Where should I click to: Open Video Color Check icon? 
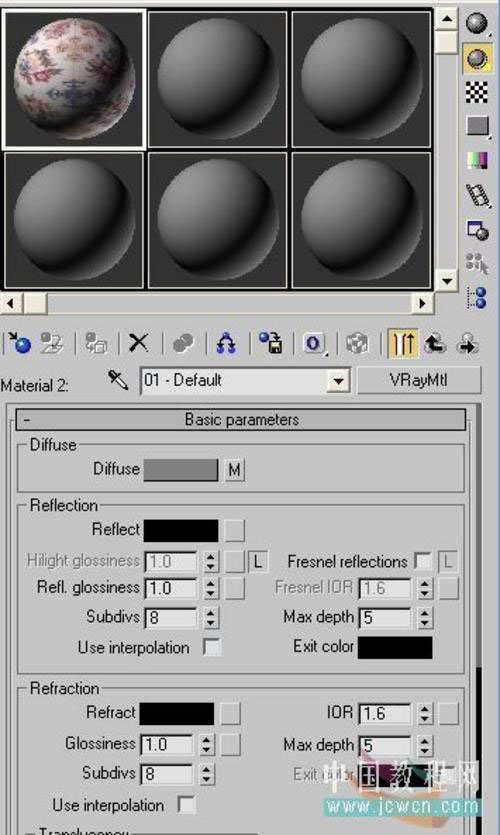(477, 160)
